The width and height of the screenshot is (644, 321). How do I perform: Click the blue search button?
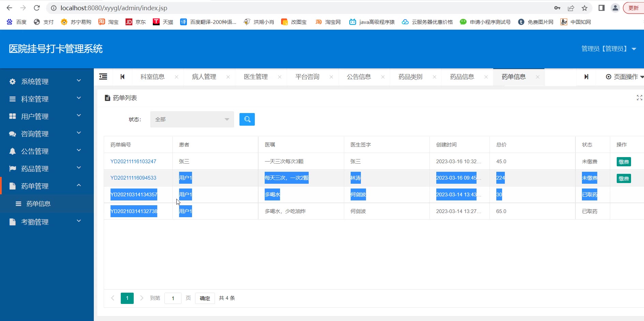(247, 119)
